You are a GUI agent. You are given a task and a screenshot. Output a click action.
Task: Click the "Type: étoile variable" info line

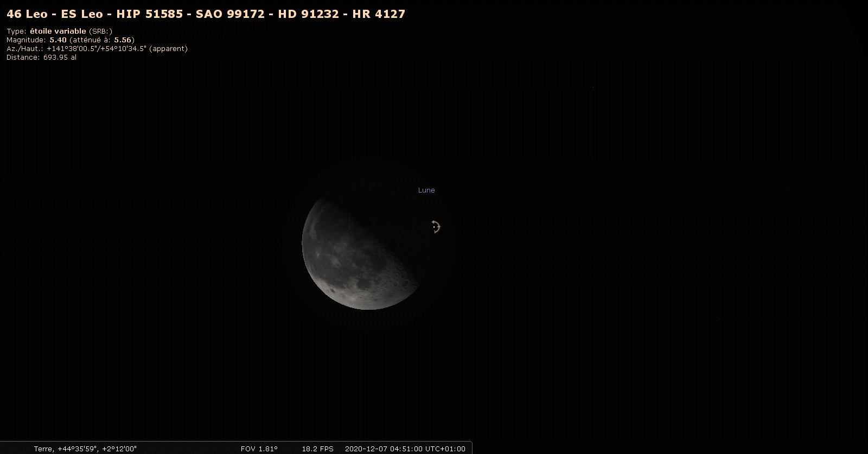tap(59, 31)
